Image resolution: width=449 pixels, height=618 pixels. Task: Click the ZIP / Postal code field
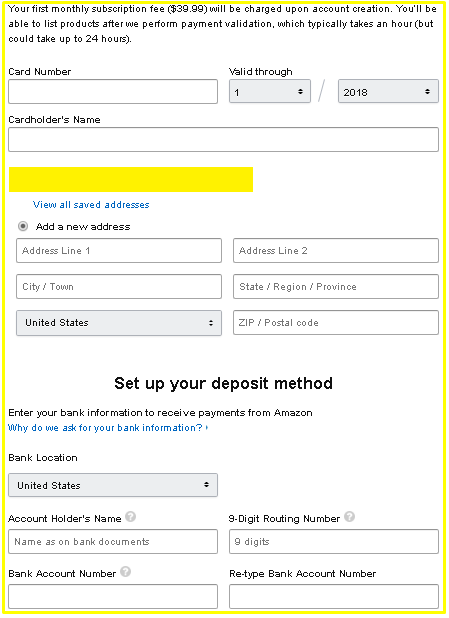(336, 323)
